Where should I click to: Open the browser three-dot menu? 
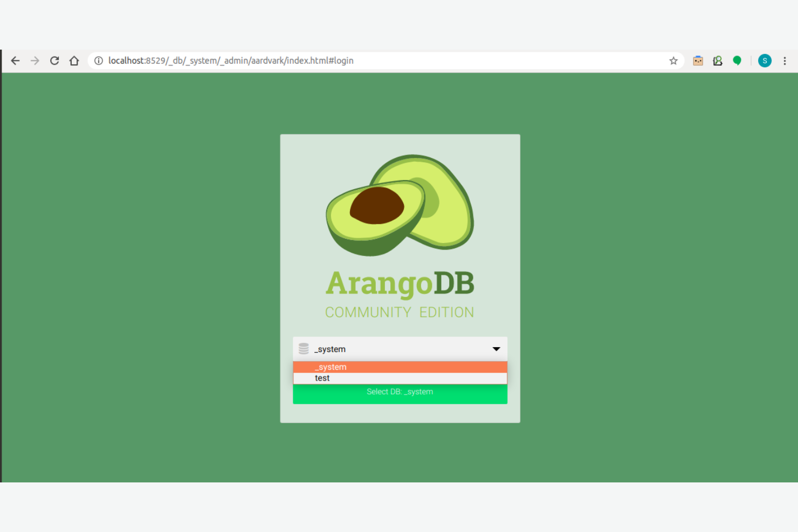point(785,61)
